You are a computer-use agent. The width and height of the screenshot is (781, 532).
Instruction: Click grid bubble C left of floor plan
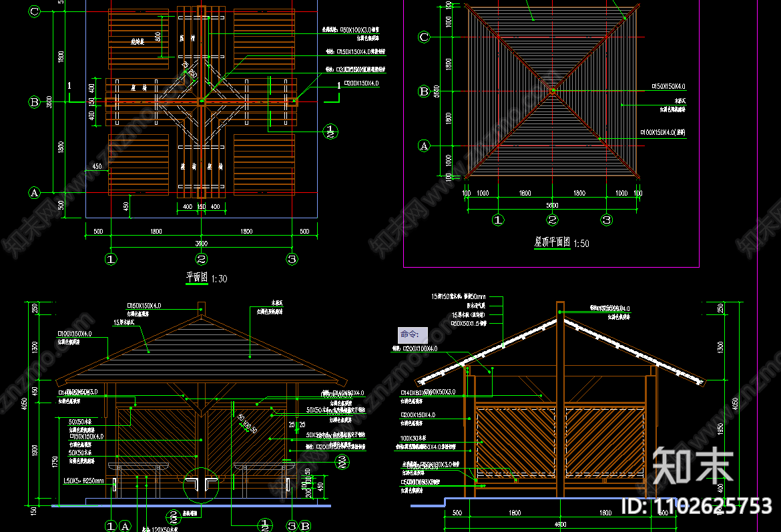pyautogui.click(x=35, y=11)
